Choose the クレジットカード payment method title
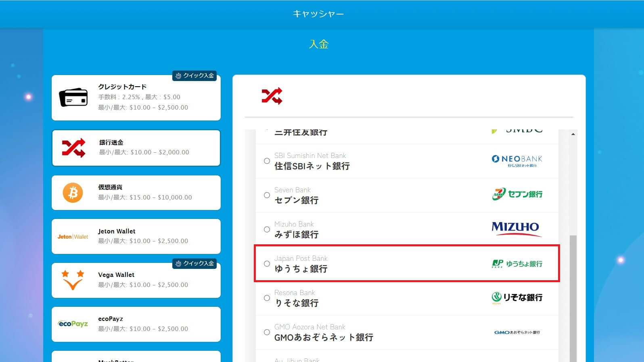Viewport: 644px width, 362px height. click(122, 87)
